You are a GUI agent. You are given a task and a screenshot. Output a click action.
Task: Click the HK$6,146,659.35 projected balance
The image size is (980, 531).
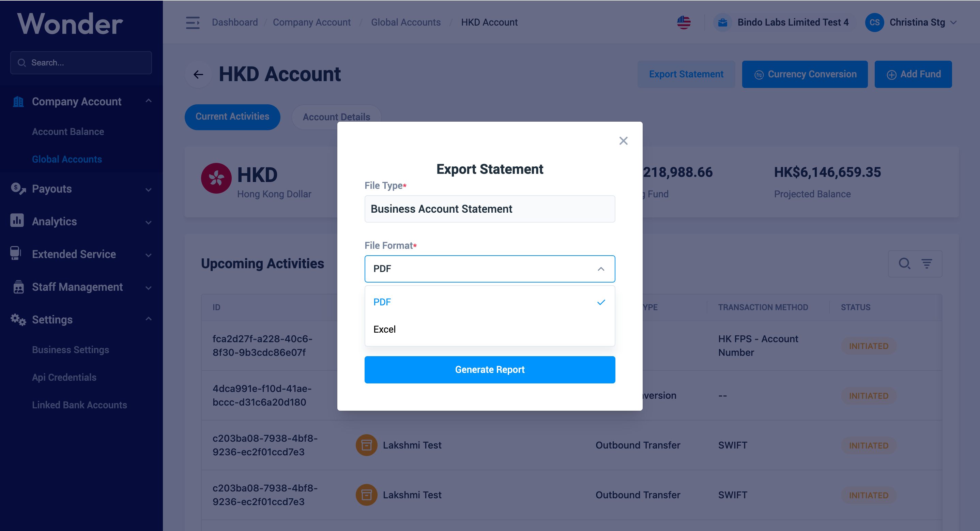click(x=827, y=172)
